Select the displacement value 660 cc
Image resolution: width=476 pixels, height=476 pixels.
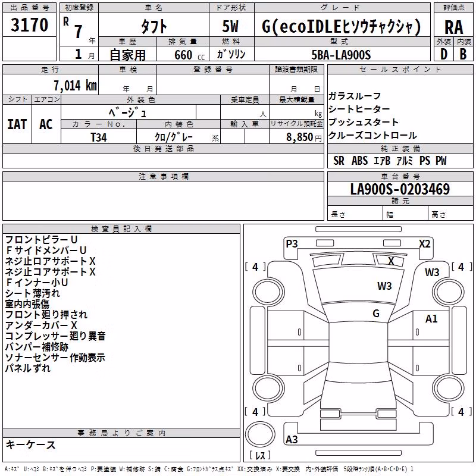(x=190, y=55)
